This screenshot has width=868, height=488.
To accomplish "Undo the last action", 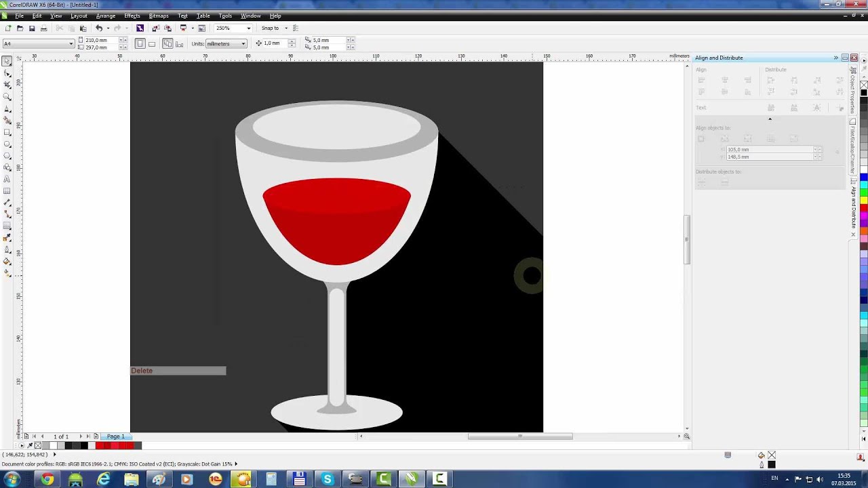I will (x=99, y=28).
